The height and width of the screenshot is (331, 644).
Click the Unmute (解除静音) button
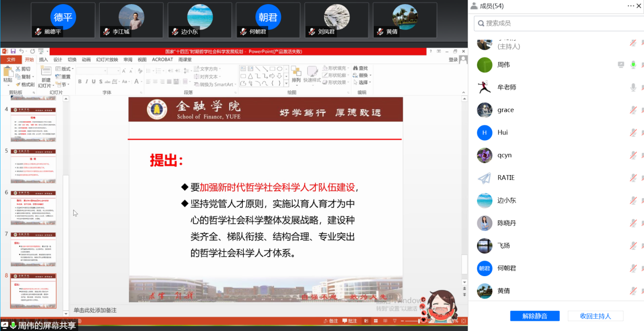tap(534, 316)
